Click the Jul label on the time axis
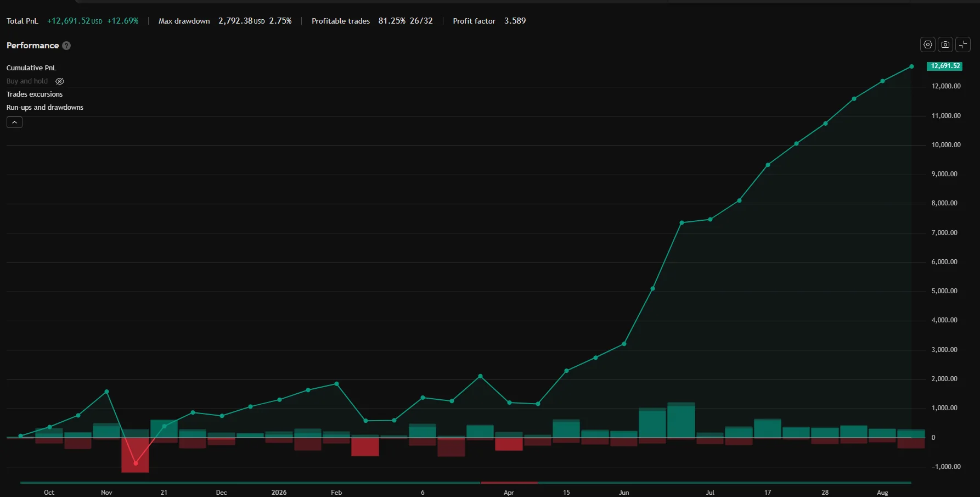The width and height of the screenshot is (980, 497). [710, 493]
